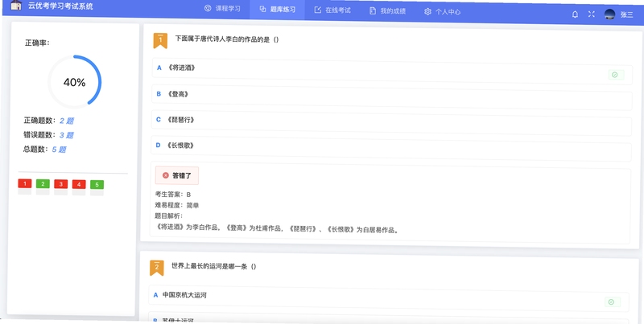Open the notification bell icon
Viewport: 644px width, 324px height.
[575, 14]
